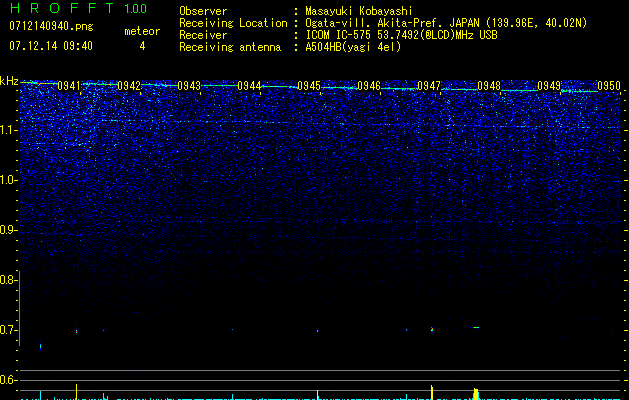Click the 'Observer' field label

point(203,11)
